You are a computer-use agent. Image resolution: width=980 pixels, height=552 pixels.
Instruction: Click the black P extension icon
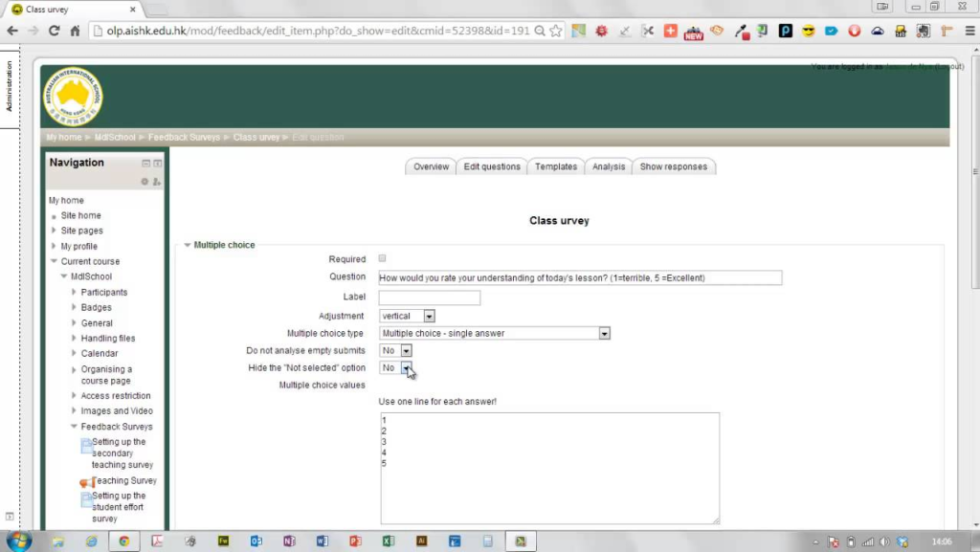coord(785,31)
